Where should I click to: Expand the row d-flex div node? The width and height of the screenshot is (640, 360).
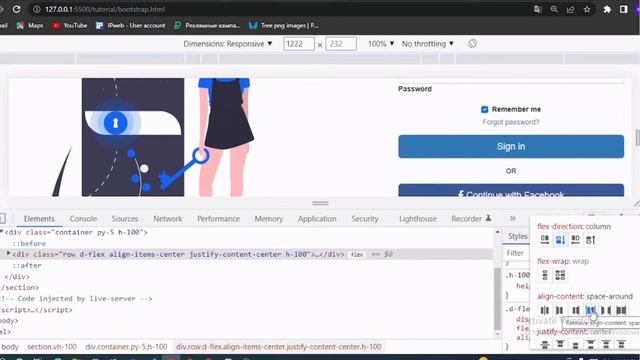(x=8, y=254)
